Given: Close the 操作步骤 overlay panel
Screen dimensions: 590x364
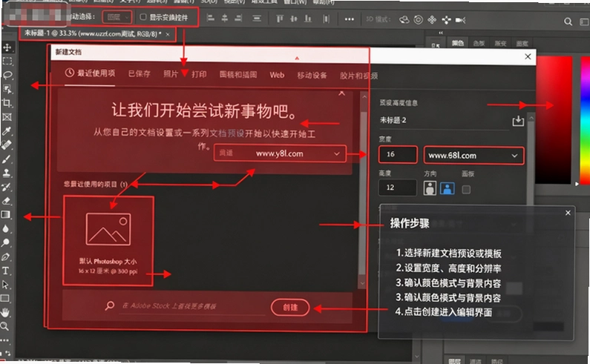Looking at the screenshot, I should [568, 213].
